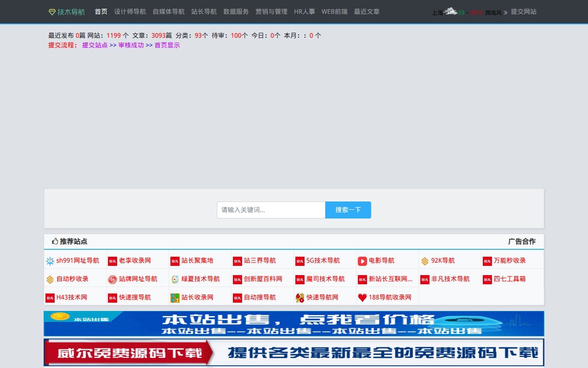The height and width of the screenshot is (368, 588).
Task: Click the 网站 count 1199
Action: coord(113,35)
